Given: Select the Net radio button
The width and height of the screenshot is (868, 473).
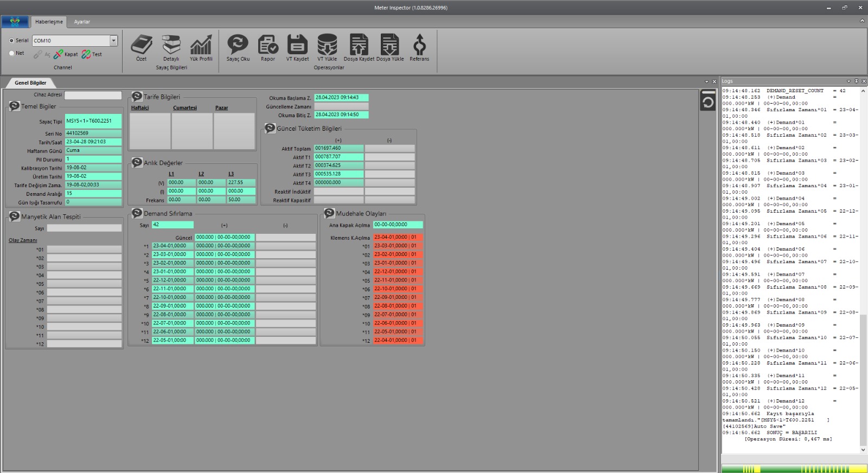Looking at the screenshot, I should [11, 53].
